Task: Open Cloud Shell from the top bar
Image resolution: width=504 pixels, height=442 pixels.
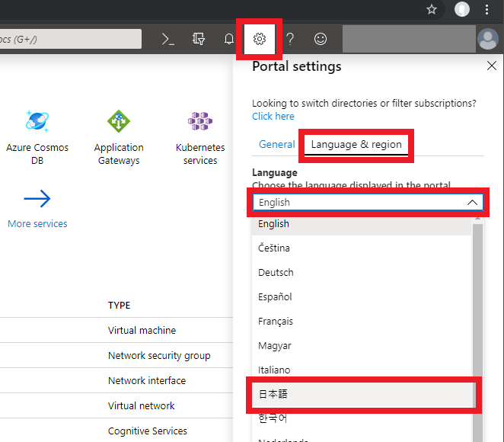Action: pos(167,39)
